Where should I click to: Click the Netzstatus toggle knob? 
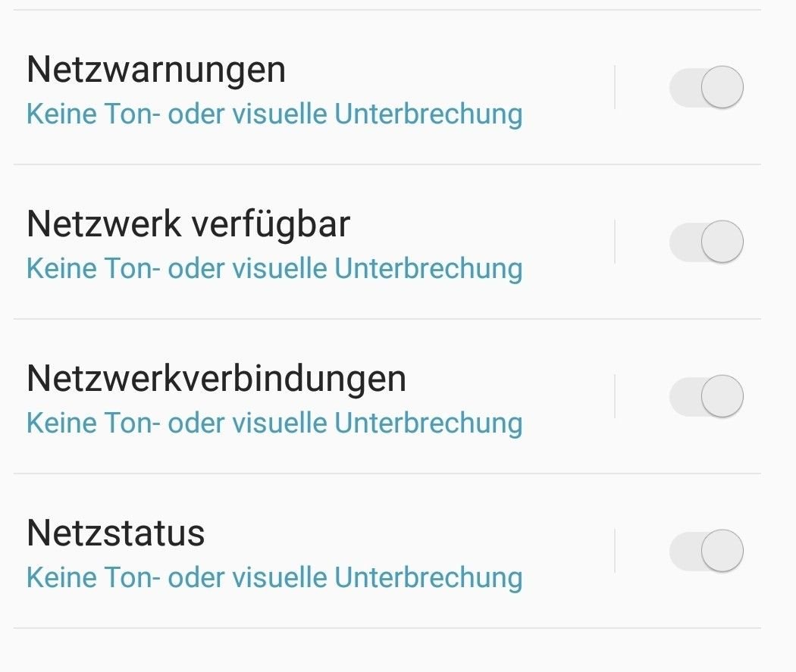tap(722, 552)
